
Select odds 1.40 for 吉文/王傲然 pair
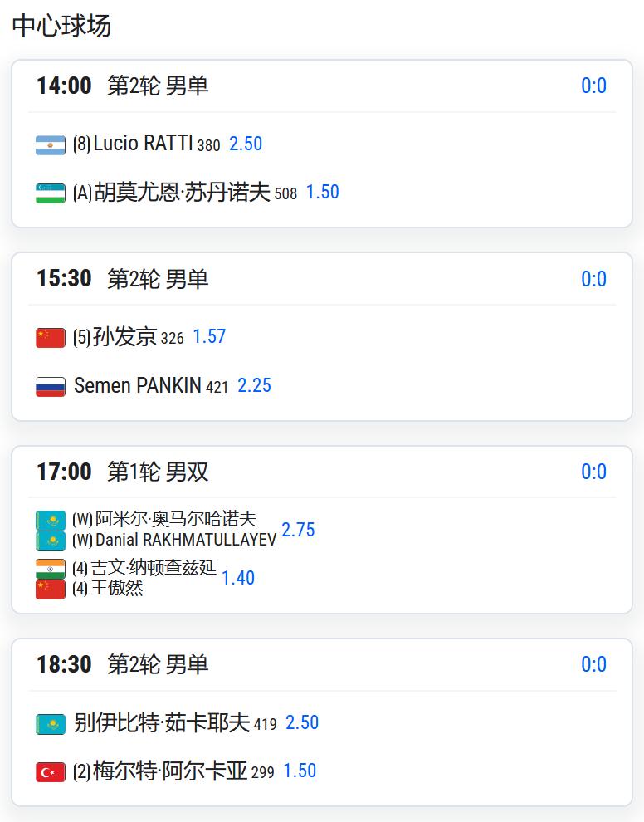point(238,578)
